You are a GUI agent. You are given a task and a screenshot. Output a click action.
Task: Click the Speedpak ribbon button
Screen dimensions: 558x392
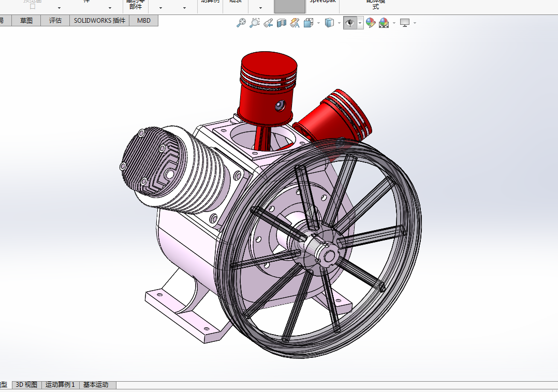[x=322, y=3]
